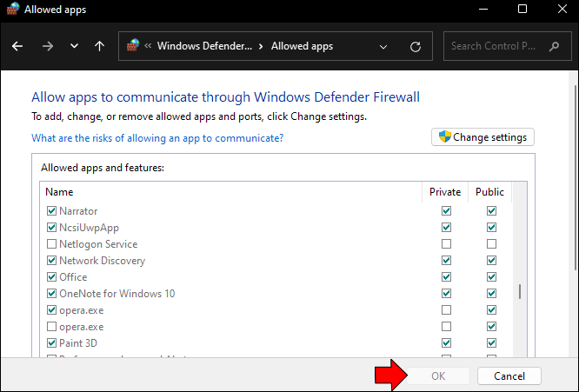
Task: Click the Cancel button
Action: pyautogui.click(x=509, y=376)
